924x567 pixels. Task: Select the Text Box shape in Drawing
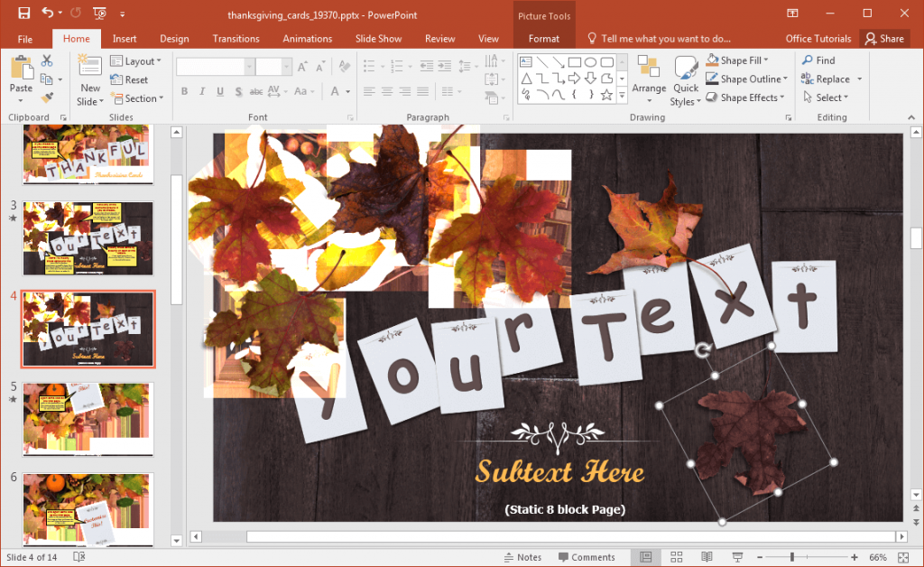click(x=526, y=62)
